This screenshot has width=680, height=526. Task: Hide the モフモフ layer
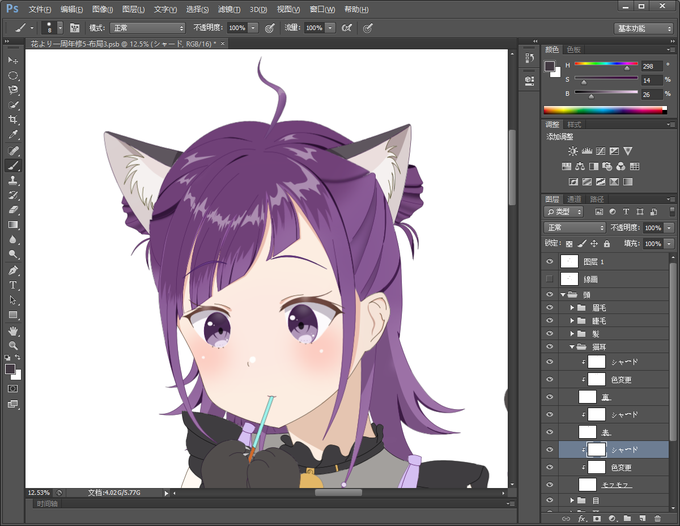pos(549,485)
